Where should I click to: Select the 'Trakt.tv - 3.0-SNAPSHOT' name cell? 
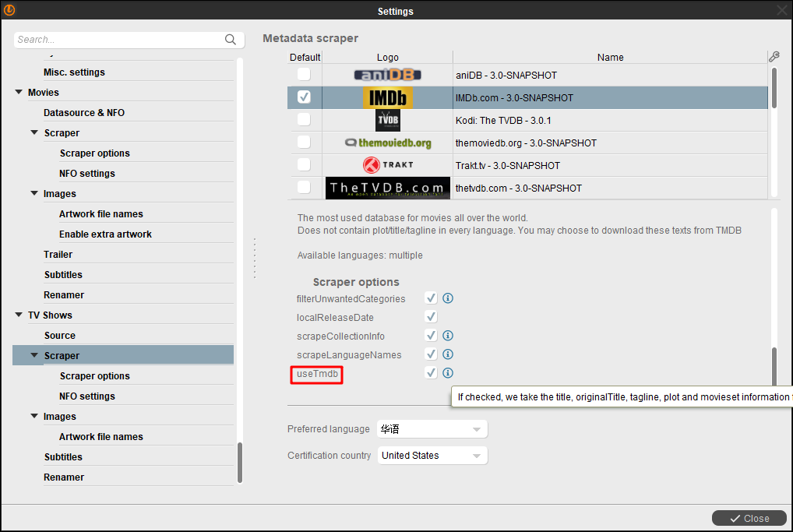pos(611,165)
